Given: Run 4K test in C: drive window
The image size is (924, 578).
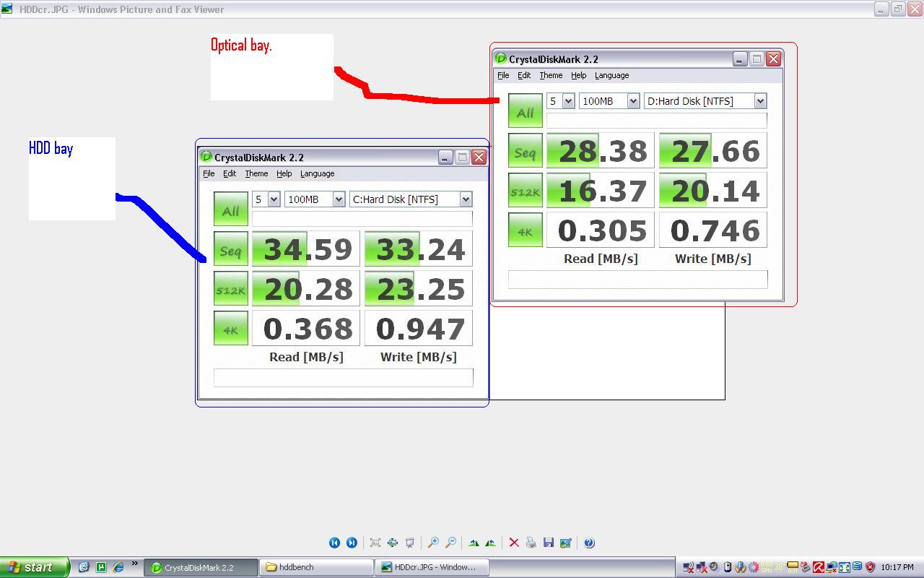Looking at the screenshot, I should point(231,329).
